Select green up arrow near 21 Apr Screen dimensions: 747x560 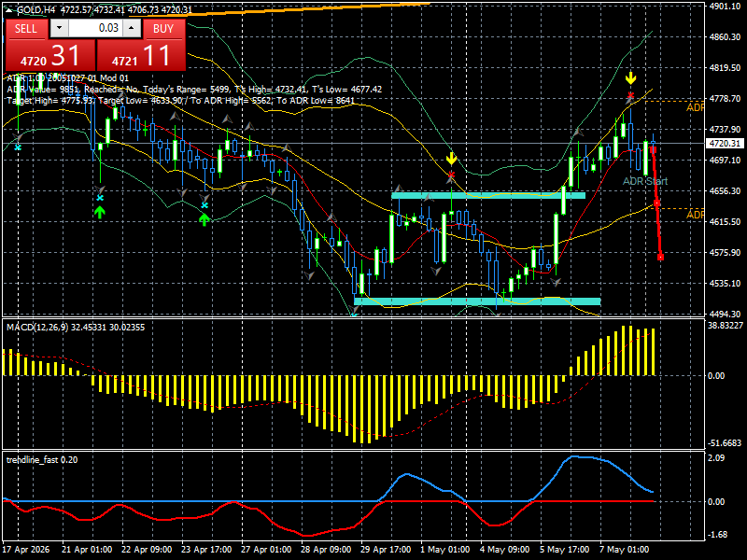pyautogui.click(x=100, y=212)
